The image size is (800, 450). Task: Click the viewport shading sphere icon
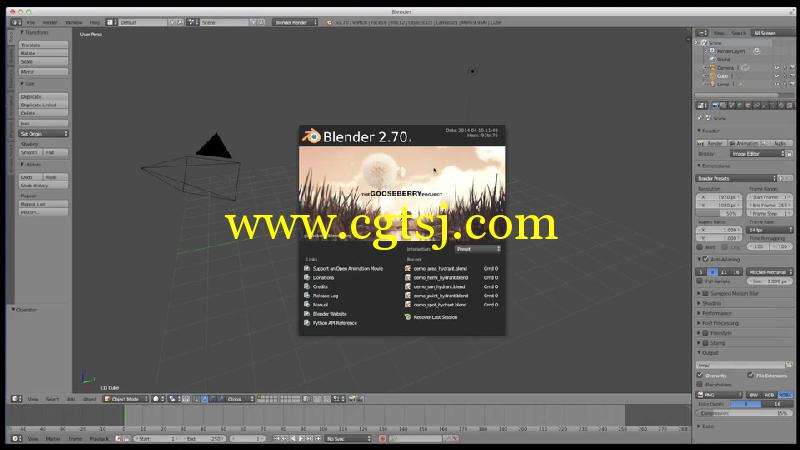[x=156, y=399]
